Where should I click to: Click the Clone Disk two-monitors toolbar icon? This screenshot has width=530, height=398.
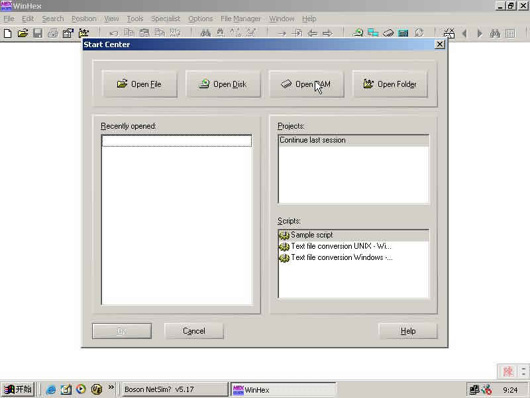[x=373, y=33]
